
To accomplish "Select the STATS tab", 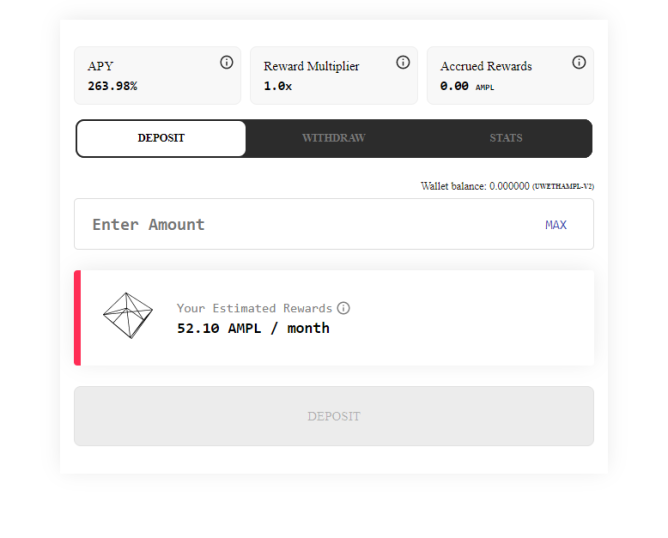I will [x=506, y=138].
